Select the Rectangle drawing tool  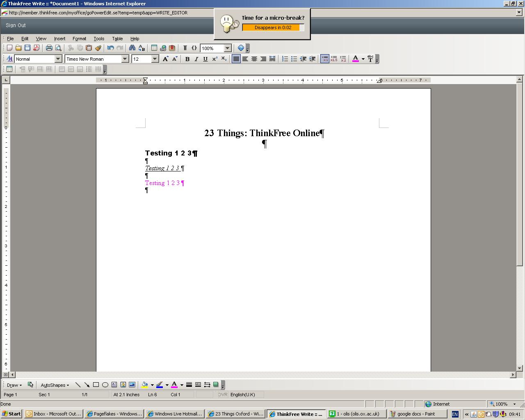96,385
